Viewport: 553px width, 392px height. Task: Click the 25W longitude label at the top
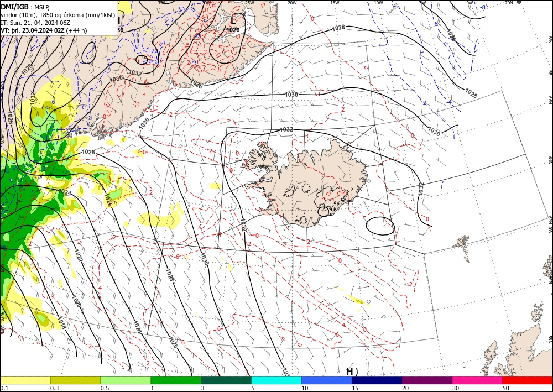coord(249,3)
